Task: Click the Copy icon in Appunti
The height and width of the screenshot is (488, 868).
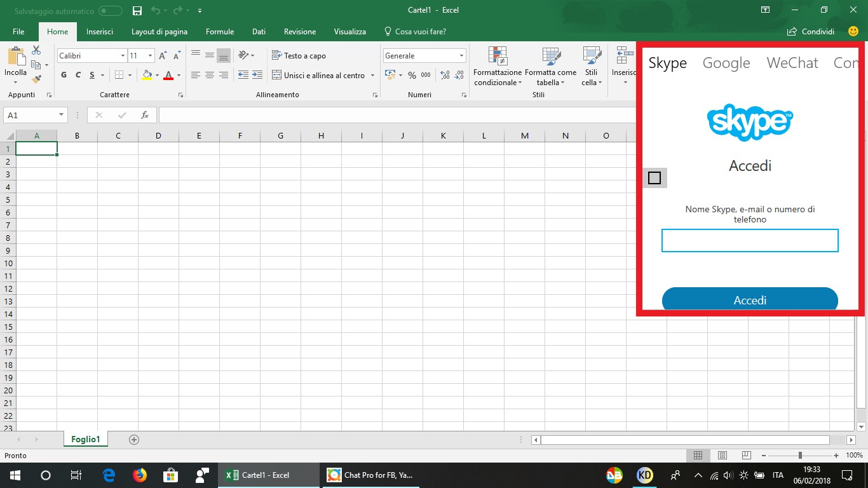Action: (x=36, y=65)
